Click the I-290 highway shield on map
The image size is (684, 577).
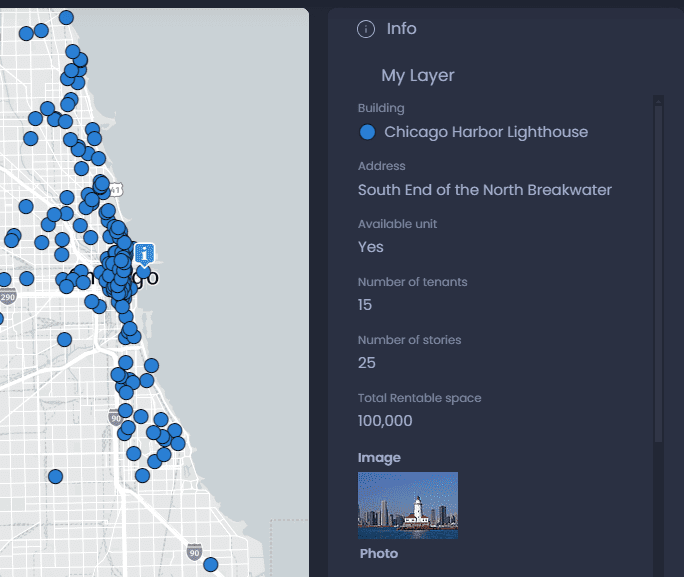pos(7,297)
